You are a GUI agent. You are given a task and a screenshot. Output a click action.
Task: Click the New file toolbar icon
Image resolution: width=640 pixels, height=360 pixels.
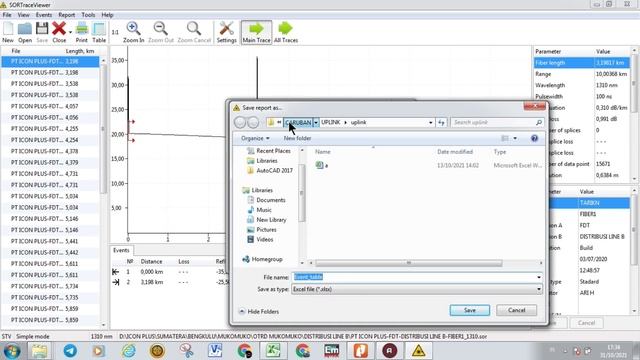8,32
